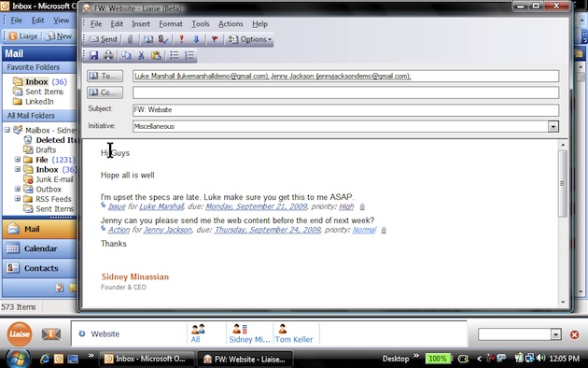
Task: Open the Edit menu in the message window
Action: [x=117, y=24]
